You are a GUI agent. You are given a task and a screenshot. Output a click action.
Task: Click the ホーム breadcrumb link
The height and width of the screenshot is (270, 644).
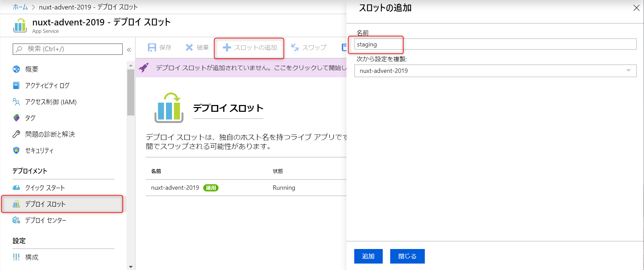(20, 7)
